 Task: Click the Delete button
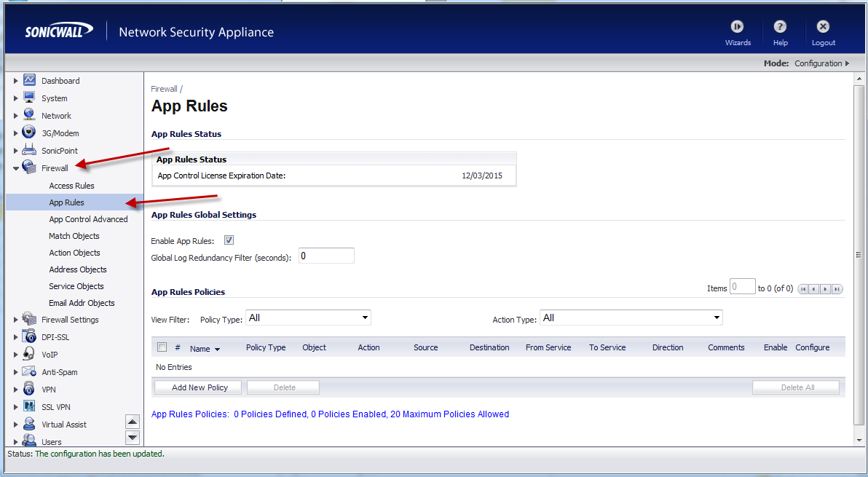coord(283,387)
